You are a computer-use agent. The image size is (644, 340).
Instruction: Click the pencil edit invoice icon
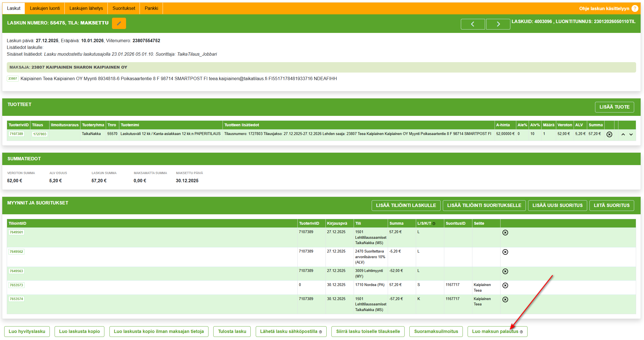tap(119, 23)
